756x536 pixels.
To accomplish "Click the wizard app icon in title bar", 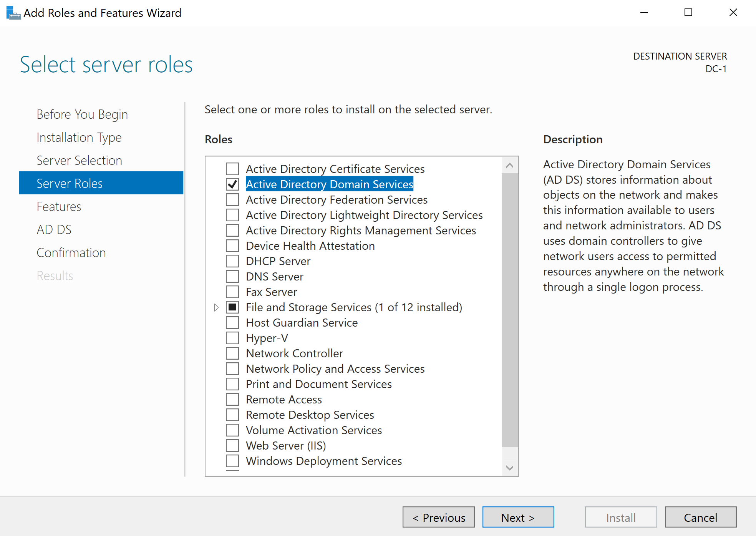I will pos(13,13).
